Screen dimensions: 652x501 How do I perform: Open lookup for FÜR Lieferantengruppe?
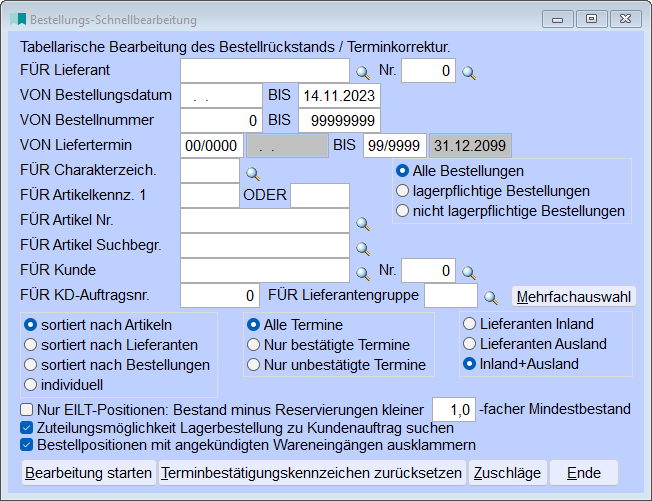click(x=491, y=297)
